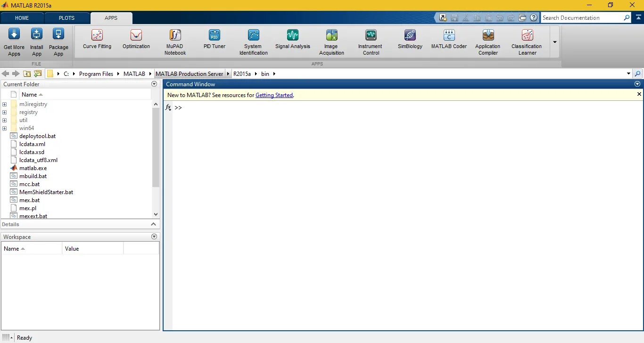The image size is (644, 343).
Task: Click the switch windows icon
Action: click(522, 18)
